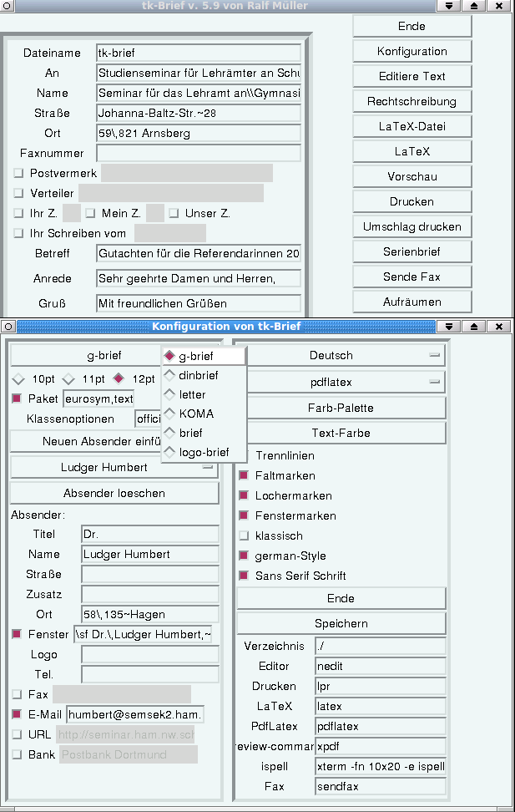Click the Drucken button in main window

pos(412,201)
